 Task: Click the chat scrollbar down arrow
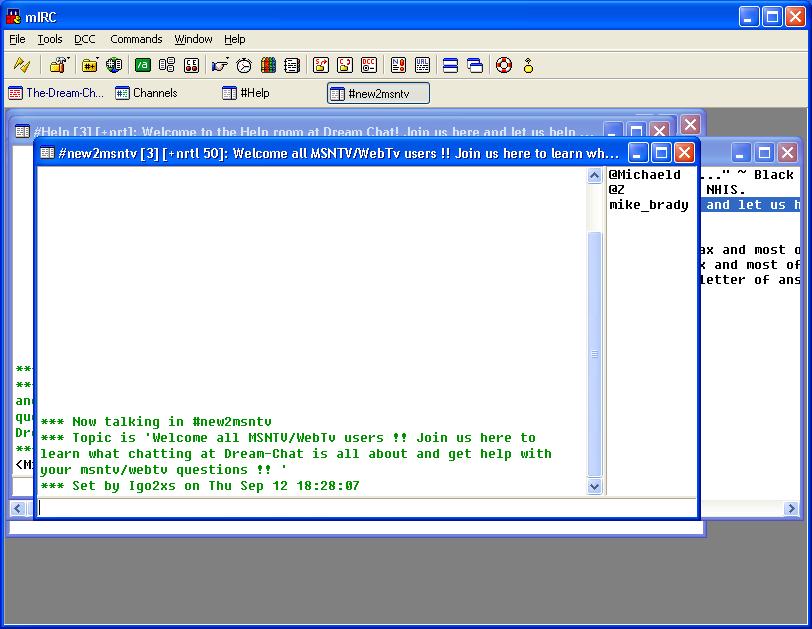point(594,487)
